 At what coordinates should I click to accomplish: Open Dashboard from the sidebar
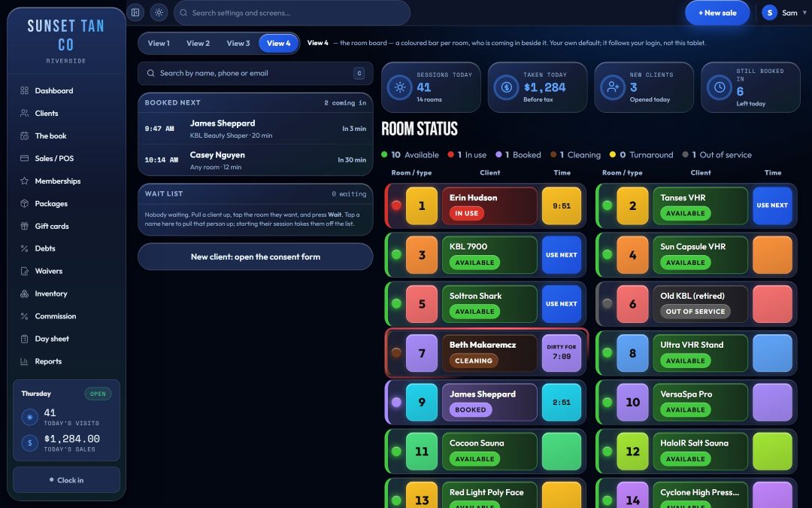66,91
